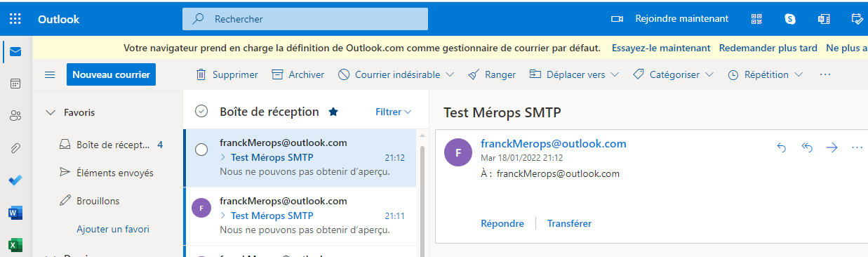The height and width of the screenshot is (257, 868).
Task: Toggle the select-all circle checkbox
Action: (201, 111)
